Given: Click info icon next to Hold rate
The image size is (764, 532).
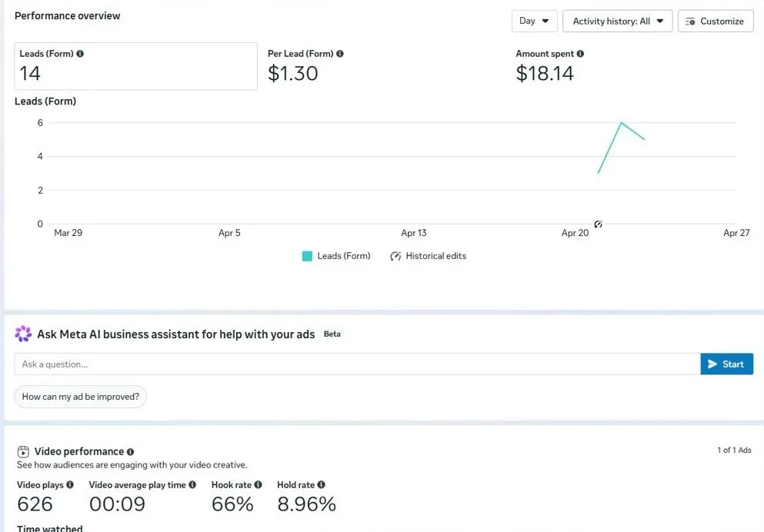Looking at the screenshot, I should [321, 485].
